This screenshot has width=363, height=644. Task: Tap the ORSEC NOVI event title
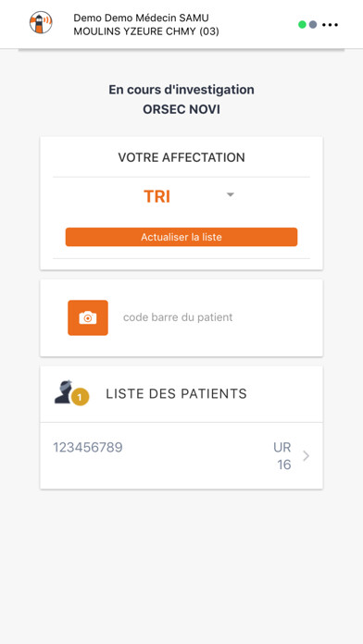pyautogui.click(x=181, y=110)
